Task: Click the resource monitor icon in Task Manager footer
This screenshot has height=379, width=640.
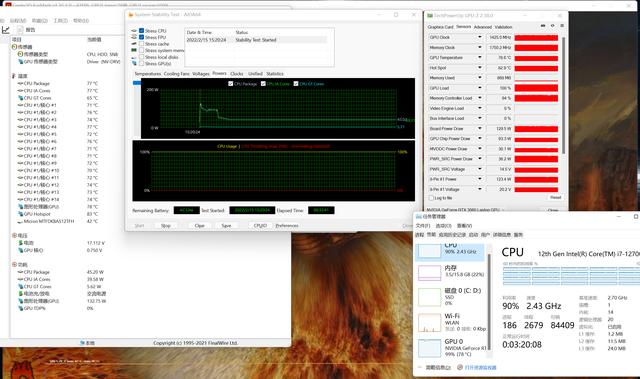Action: point(460,368)
